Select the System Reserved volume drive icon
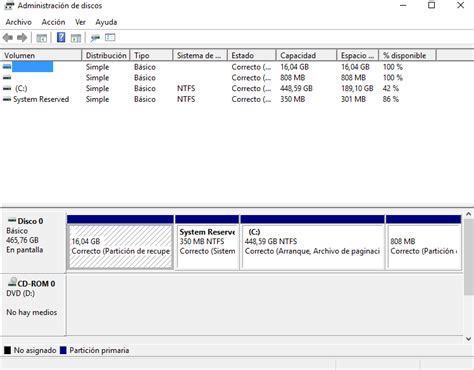 click(7, 99)
